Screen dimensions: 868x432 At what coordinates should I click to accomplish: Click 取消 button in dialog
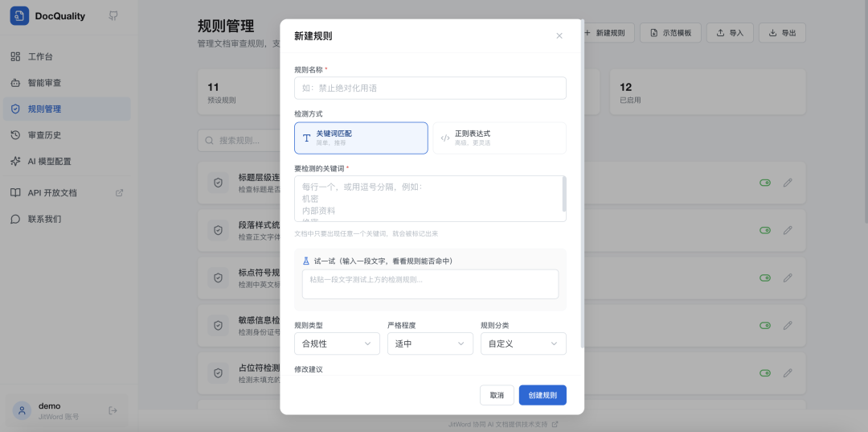(497, 396)
